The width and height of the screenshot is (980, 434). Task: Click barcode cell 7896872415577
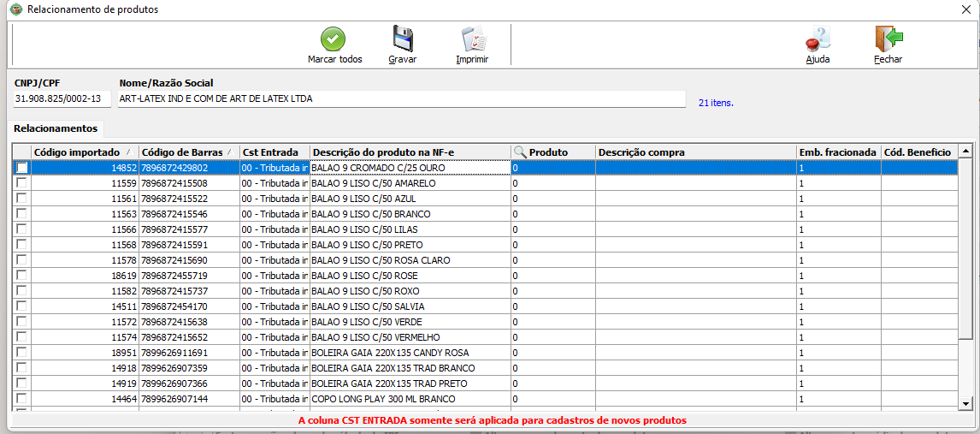(189, 229)
